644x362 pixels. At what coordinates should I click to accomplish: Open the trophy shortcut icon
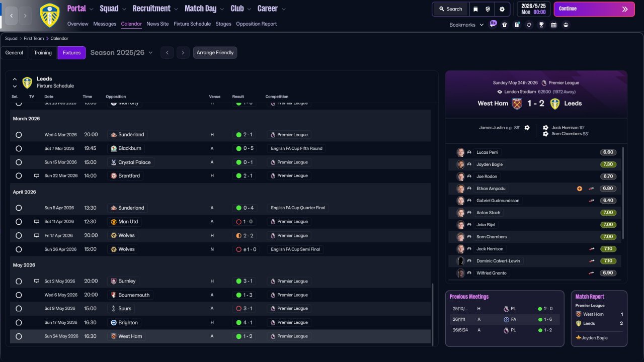click(541, 25)
